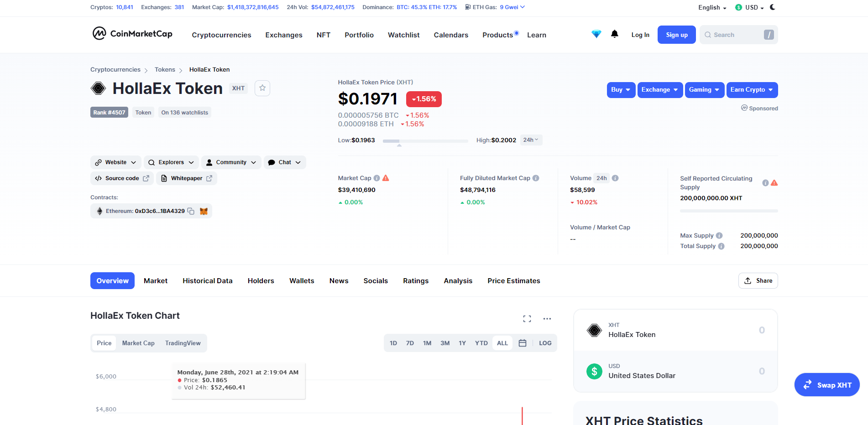Switch to the Historical Data tab
Viewport: 868px width, 425px height.
[x=207, y=281]
